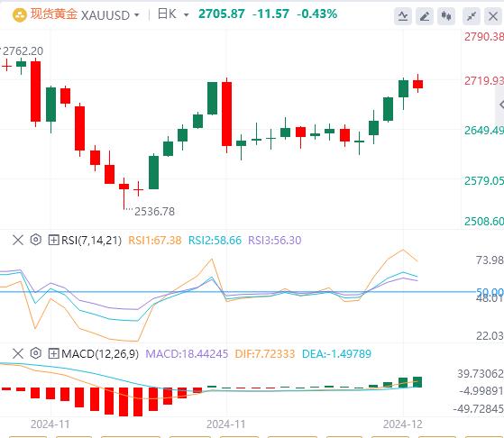Screen dimensions: 504x438
Task: Open RSI indicator settings hexagon icon
Action: tap(36, 240)
